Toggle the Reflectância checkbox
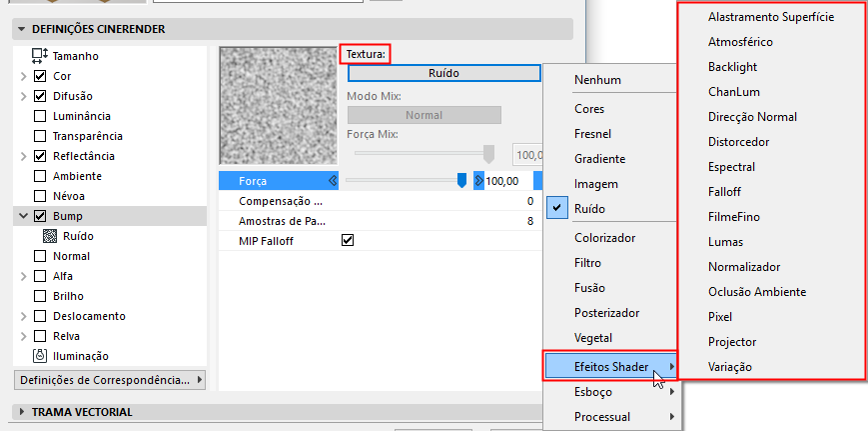Image resolution: width=868 pixels, height=431 pixels. click(x=40, y=156)
